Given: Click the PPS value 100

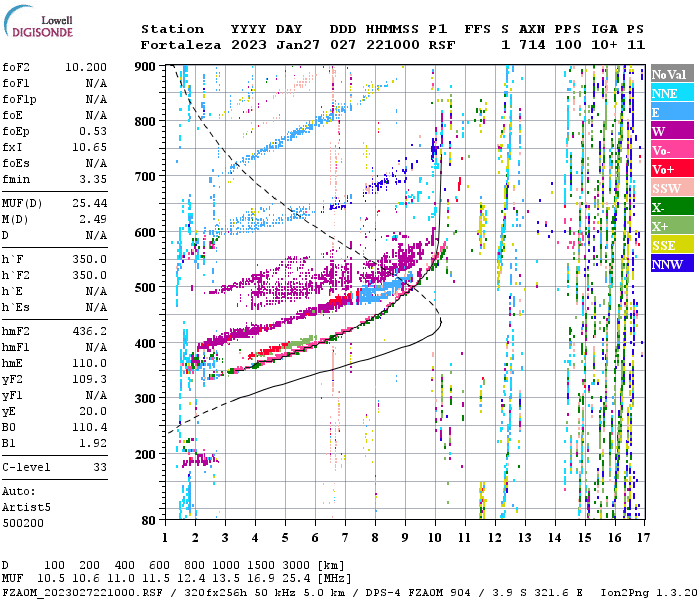Looking at the screenshot, I should click(568, 45).
